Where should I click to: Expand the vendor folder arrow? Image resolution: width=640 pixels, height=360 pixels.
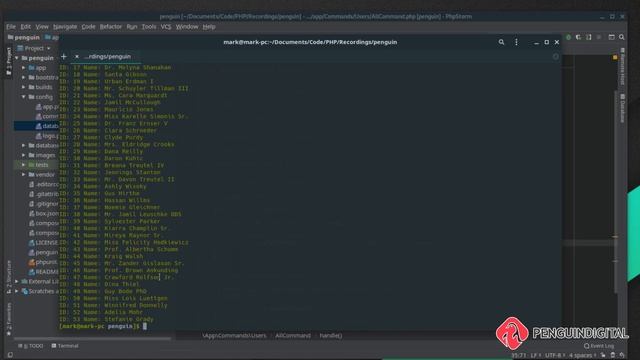[24, 174]
